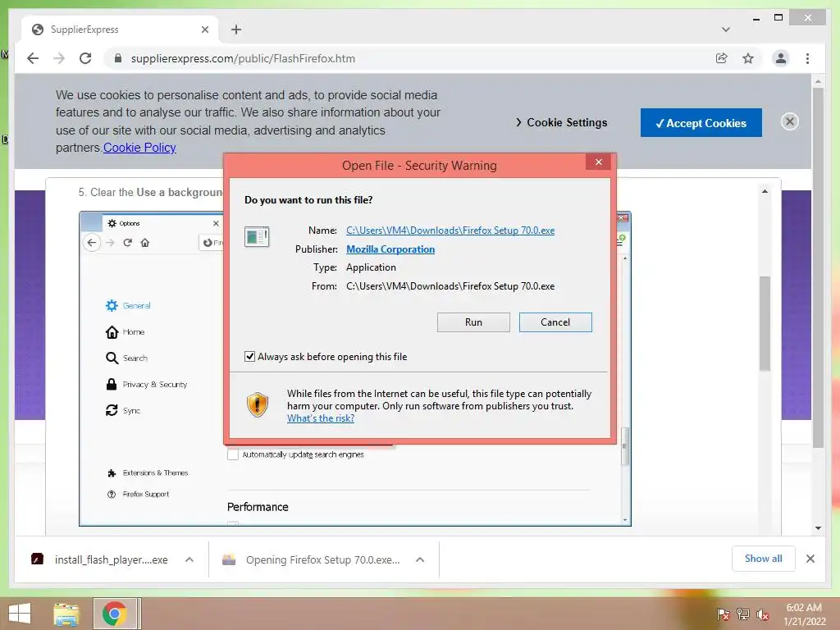Close the SupplierExpress tab
The image size is (840, 630).
tap(204, 30)
